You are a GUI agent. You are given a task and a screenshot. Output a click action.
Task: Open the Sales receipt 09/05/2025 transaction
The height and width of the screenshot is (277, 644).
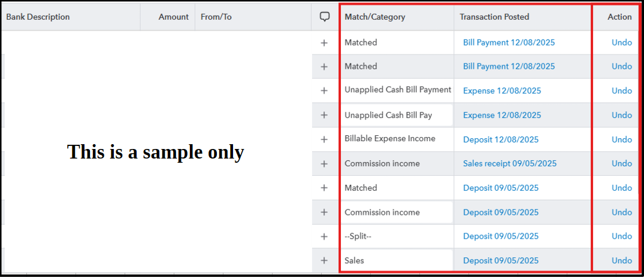coord(510,163)
